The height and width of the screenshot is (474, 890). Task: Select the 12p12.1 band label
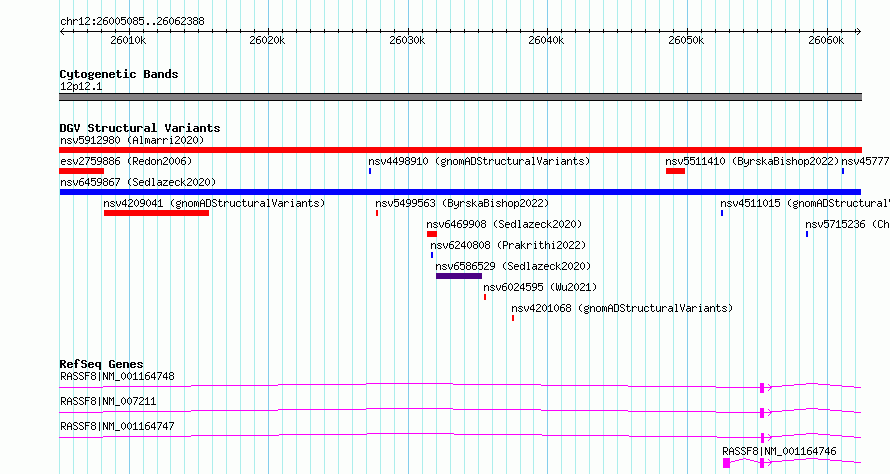pyautogui.click(x=81, y=86)
